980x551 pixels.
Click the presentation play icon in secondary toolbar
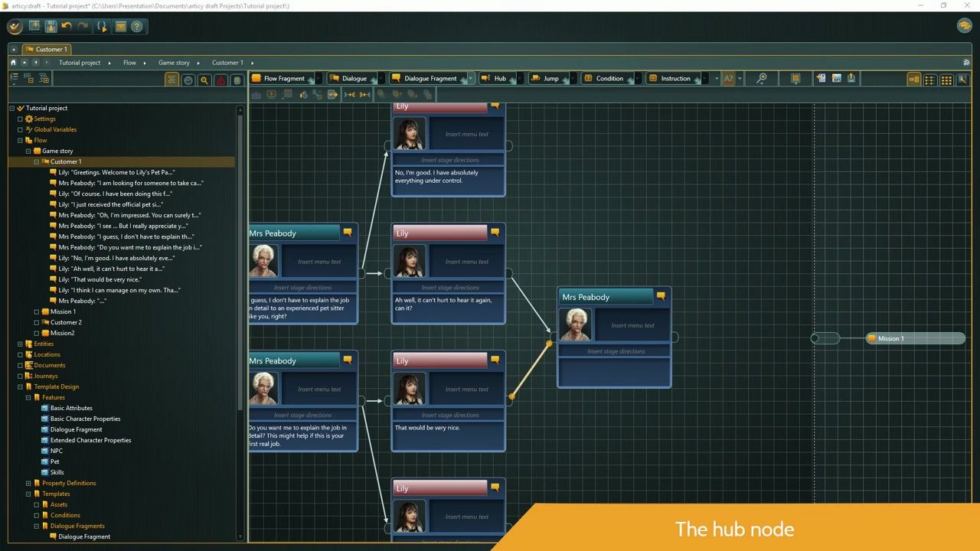pyautogui.click(x=271, y=94)
